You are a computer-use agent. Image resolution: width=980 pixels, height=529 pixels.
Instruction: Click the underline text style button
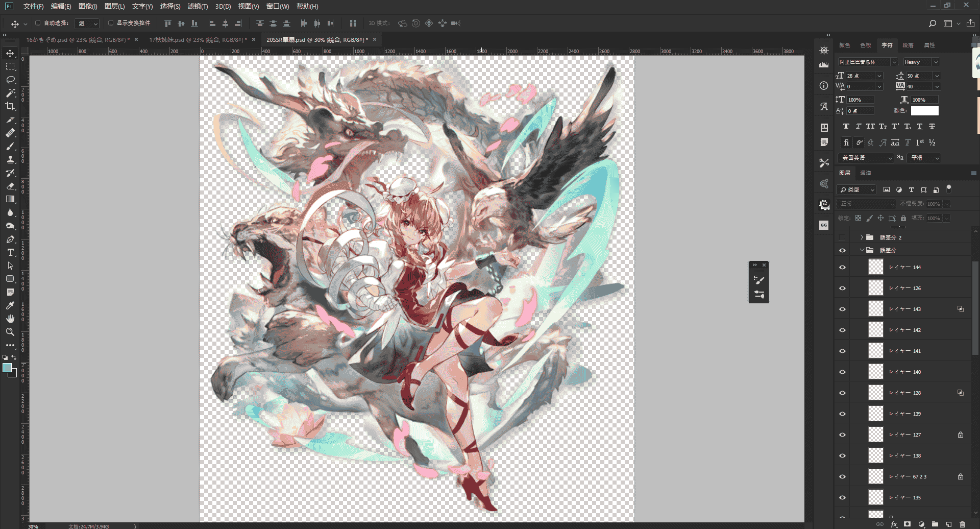click(x=920, y=126)
